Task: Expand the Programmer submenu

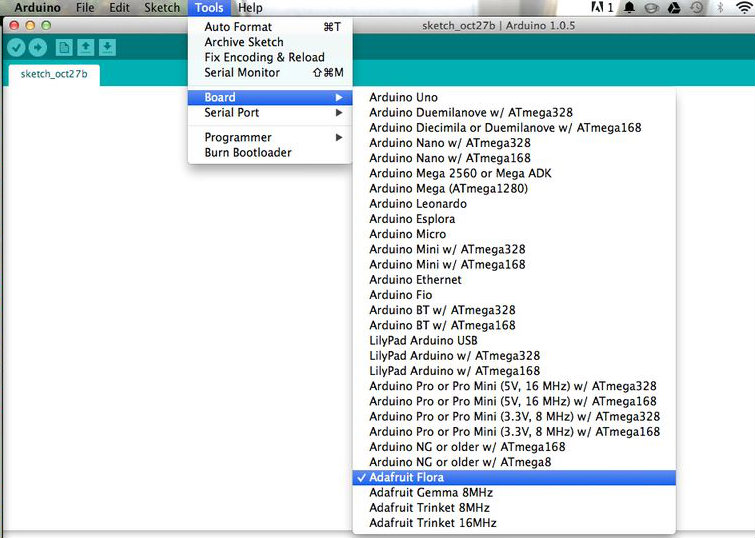Action: (x=270, y=137)
